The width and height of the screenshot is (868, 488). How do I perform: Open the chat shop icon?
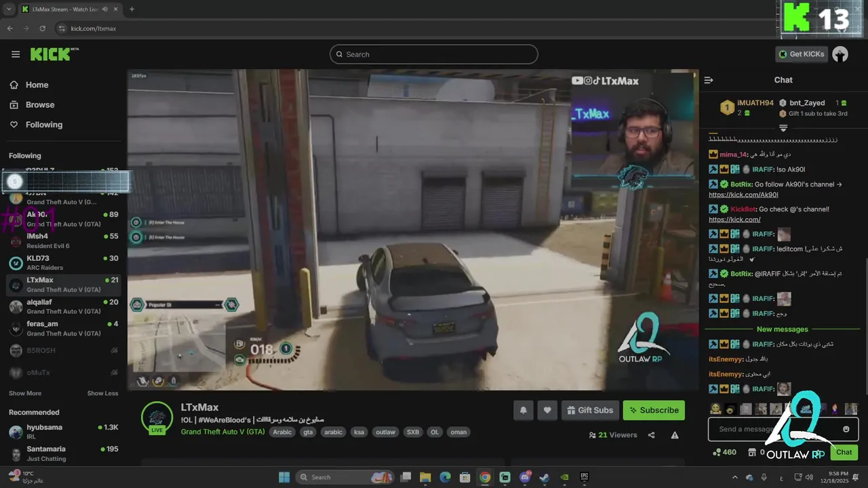(752, 452)
